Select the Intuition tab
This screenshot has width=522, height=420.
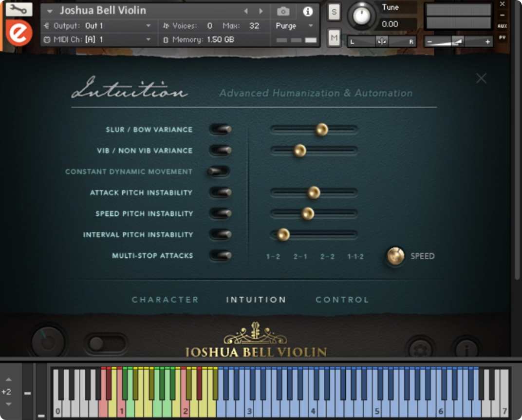point(256,300)
